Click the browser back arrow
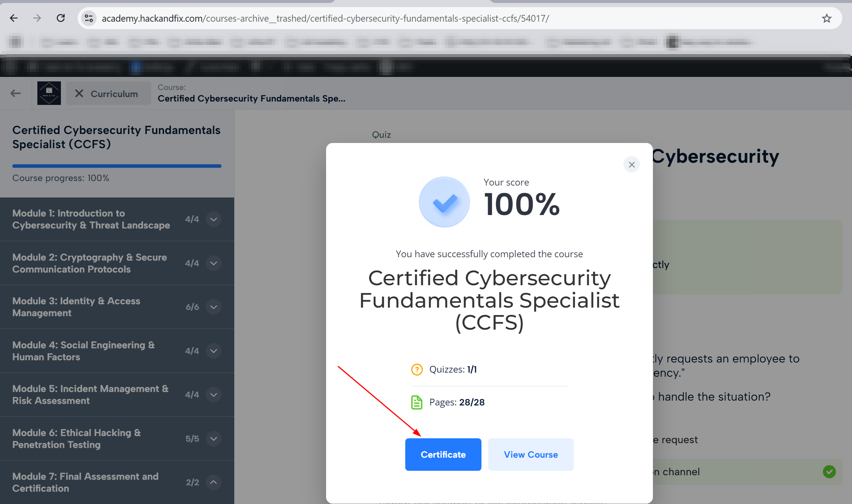This screenshot has height=504, width=852. click(x=14, y=18)
